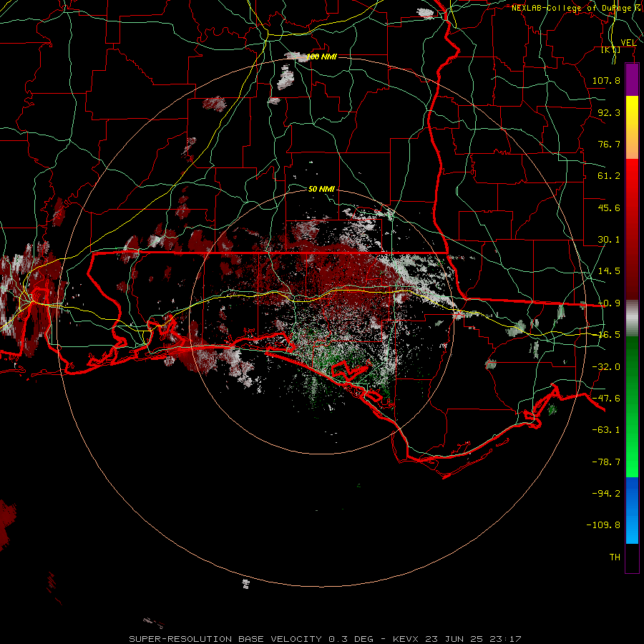644x644 pixels.
Task: Click the 30.1 legend value
Action: (x=609, y=240)
